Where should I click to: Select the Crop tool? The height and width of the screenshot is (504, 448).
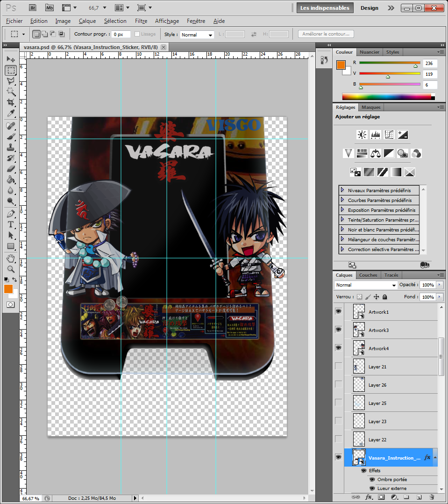pyautogui.click(x=11, y=102)
